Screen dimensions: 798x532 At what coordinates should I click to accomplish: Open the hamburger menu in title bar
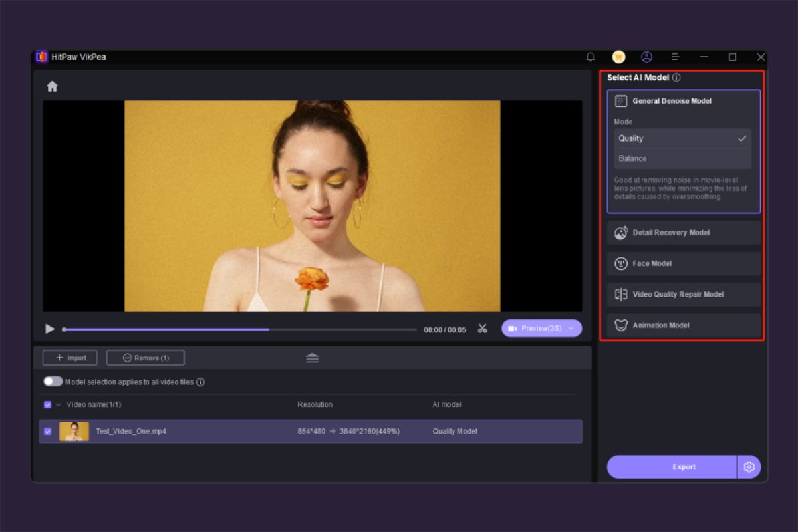pos(675,57)
